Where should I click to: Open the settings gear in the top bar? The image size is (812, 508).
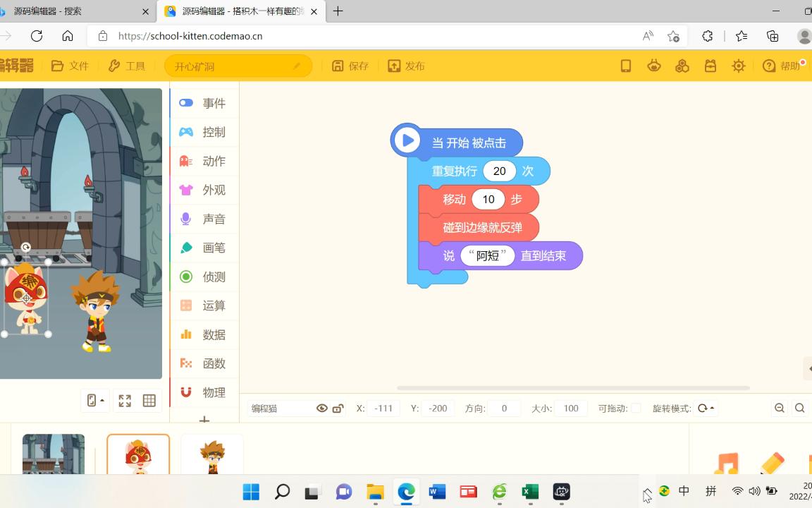(738, 66)
